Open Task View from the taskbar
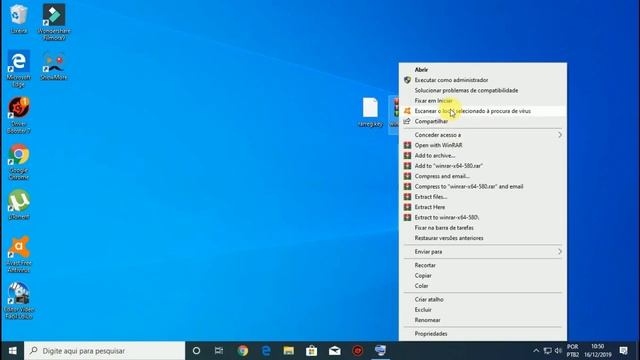 pos(219,351)
